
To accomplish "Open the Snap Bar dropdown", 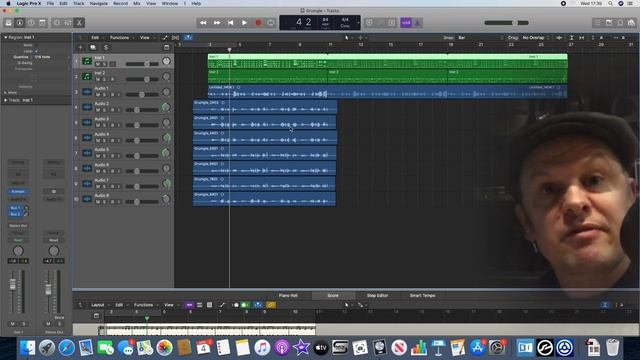I will tap(481, 38).
